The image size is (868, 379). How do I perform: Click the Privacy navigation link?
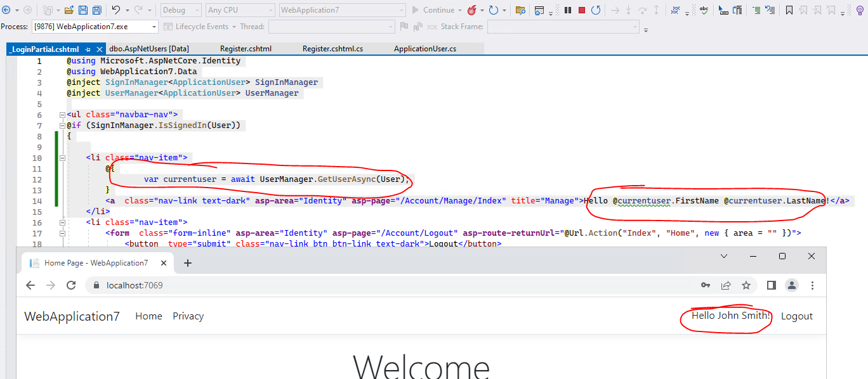coord(188,316)
